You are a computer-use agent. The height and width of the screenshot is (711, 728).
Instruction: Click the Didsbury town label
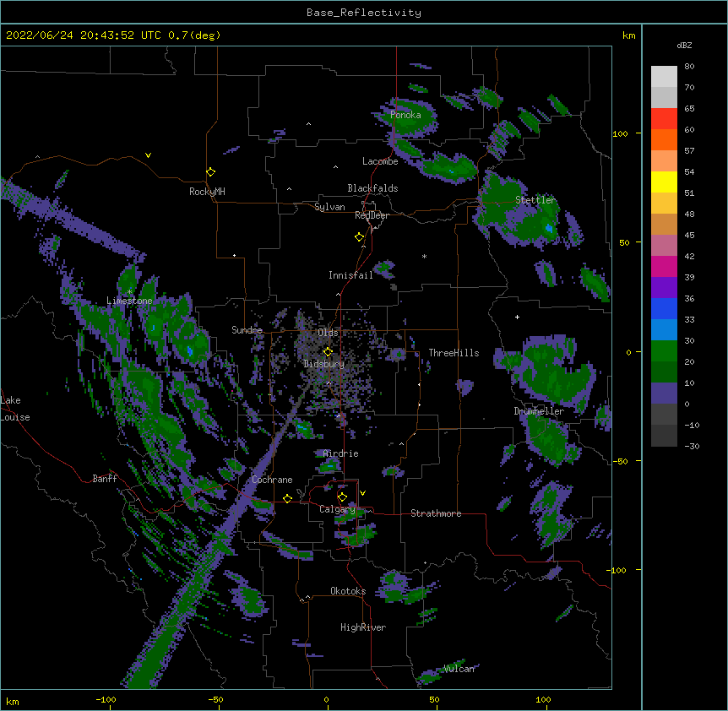324,364
